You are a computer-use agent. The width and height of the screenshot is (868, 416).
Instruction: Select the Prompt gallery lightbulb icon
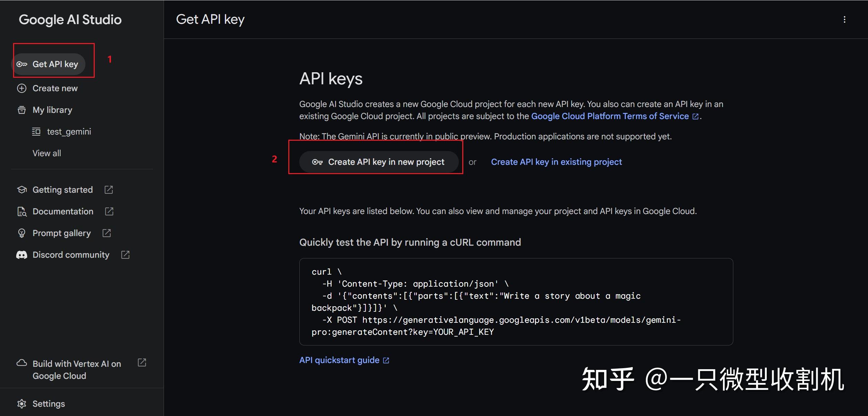tap(21, 233)
